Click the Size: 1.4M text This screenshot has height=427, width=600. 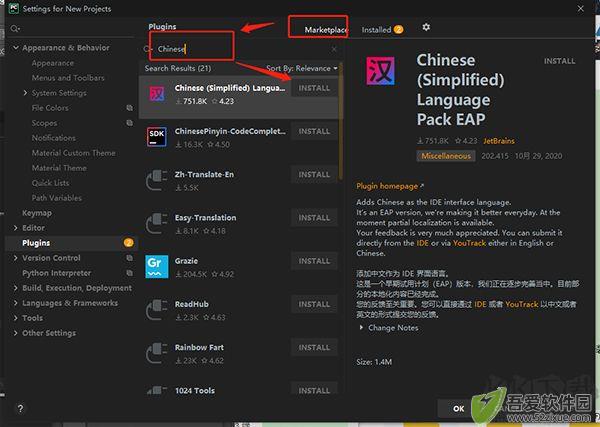[x=374, y=362]
